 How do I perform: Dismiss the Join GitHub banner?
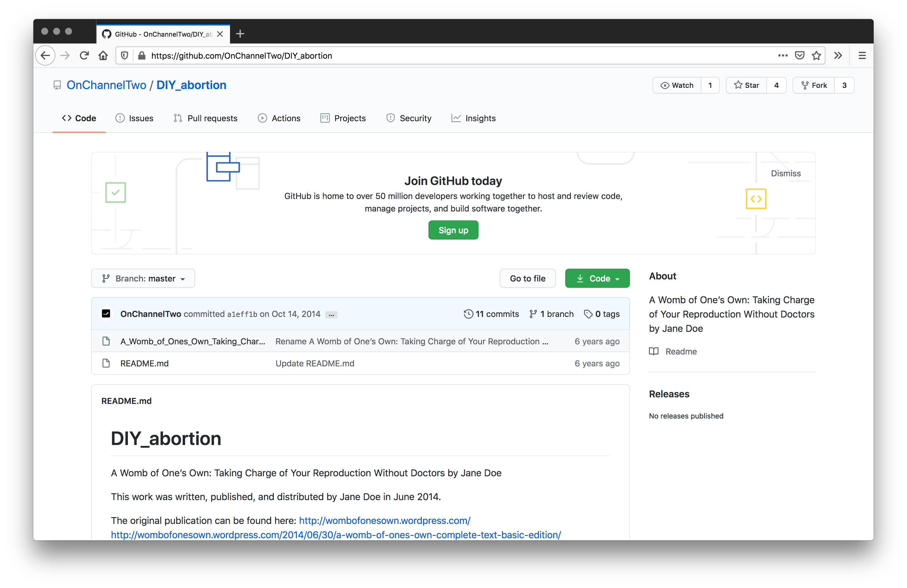(786, 174)
